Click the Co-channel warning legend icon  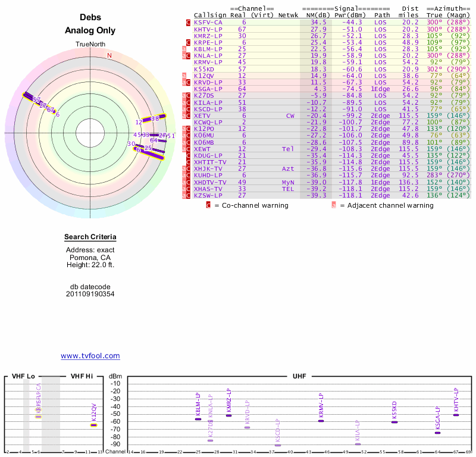tap(208, 205)
